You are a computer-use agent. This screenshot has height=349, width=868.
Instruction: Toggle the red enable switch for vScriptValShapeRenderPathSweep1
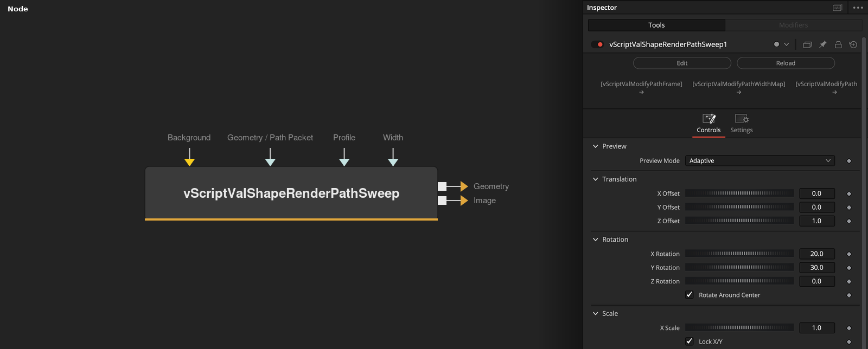597,44
